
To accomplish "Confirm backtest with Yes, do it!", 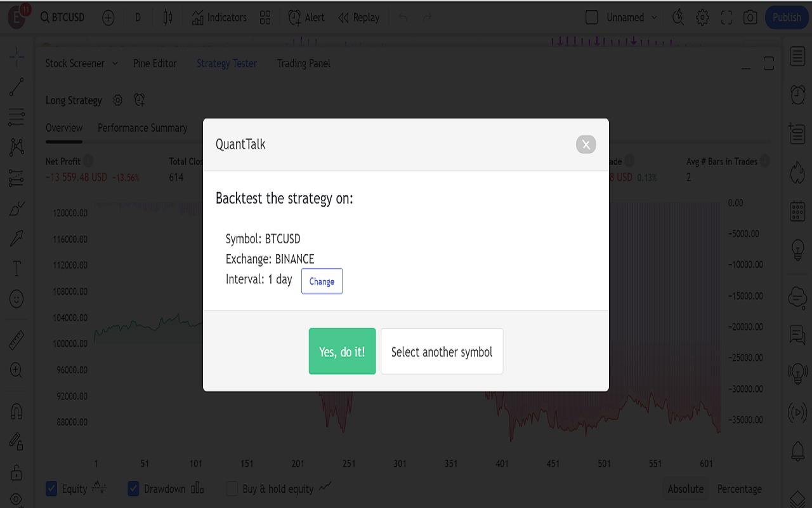I will point(342,351).
